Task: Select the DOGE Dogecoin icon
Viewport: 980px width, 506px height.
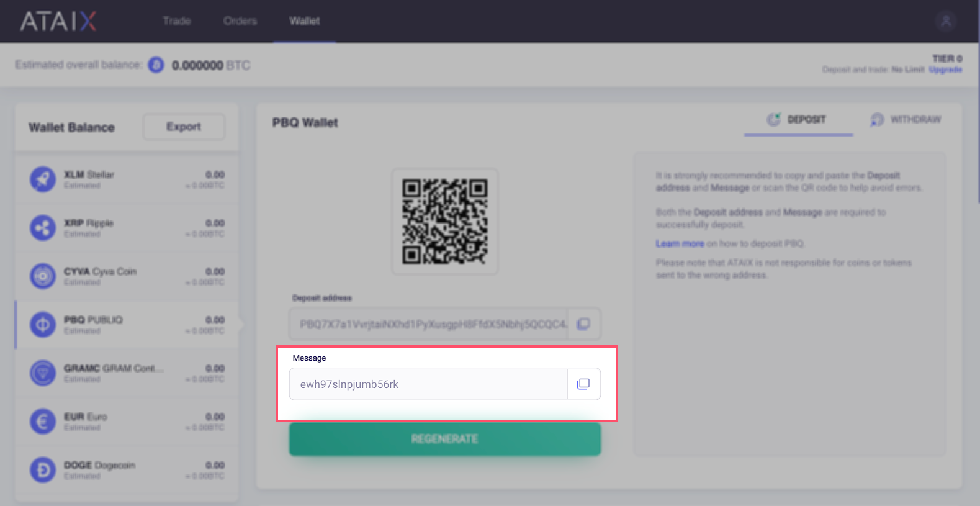Action: point(43,470)
